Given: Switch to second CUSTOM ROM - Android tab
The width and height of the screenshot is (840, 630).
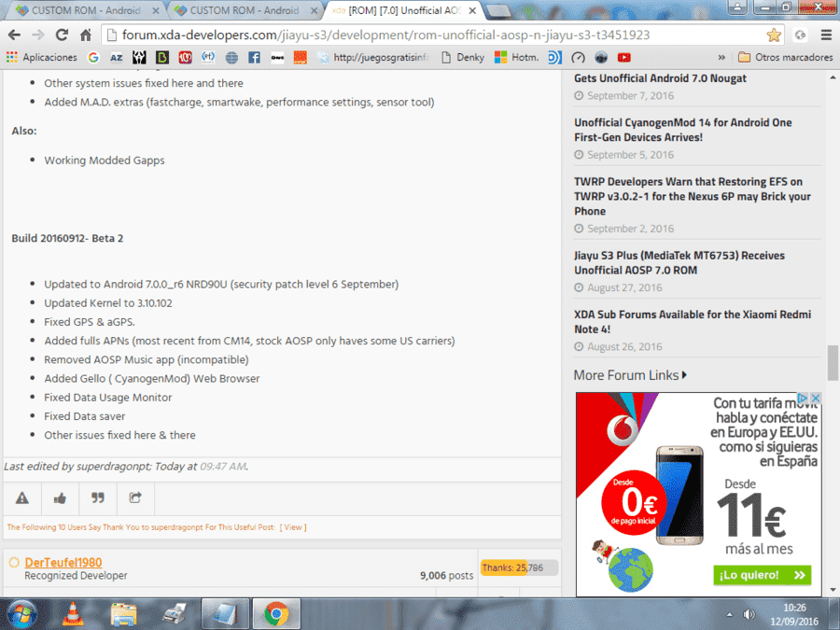Looking at the screenshot, I should (x=244, y=10).
